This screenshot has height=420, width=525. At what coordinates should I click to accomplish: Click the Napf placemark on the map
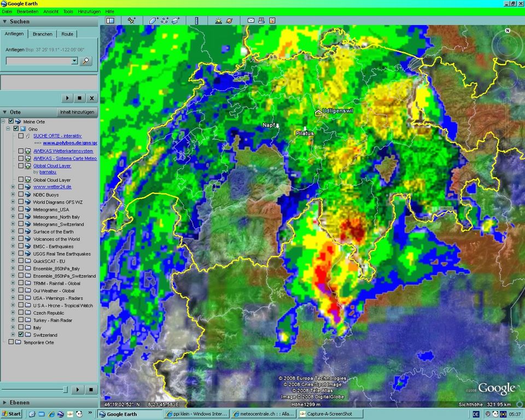click(x=277, y=126)
